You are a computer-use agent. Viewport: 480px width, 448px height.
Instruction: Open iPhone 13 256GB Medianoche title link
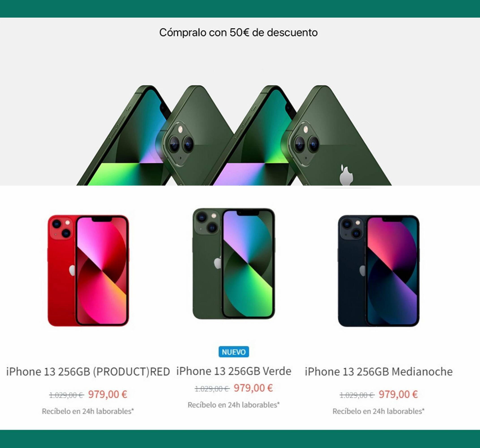[x=379, y=372]
